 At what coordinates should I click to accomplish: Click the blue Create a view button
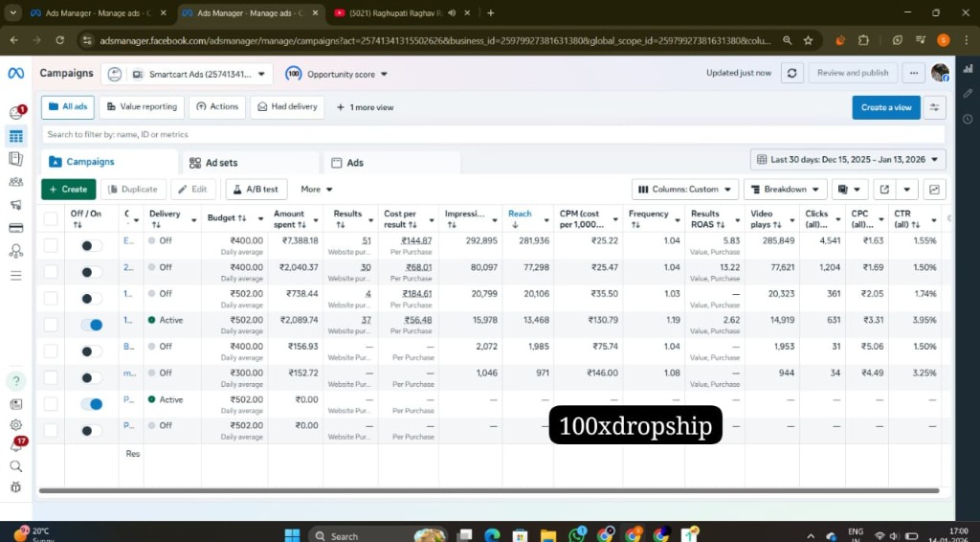click(x=886, y=107)
